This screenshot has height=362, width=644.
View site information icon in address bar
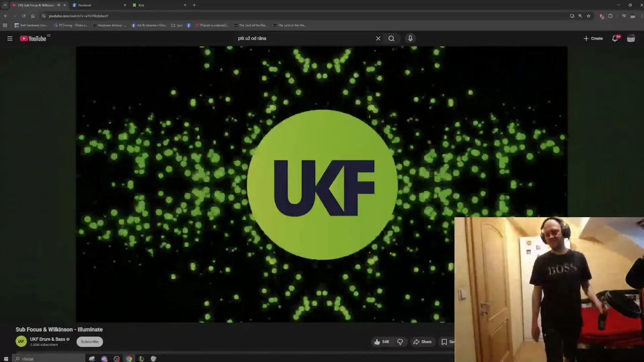coord(44,16)
